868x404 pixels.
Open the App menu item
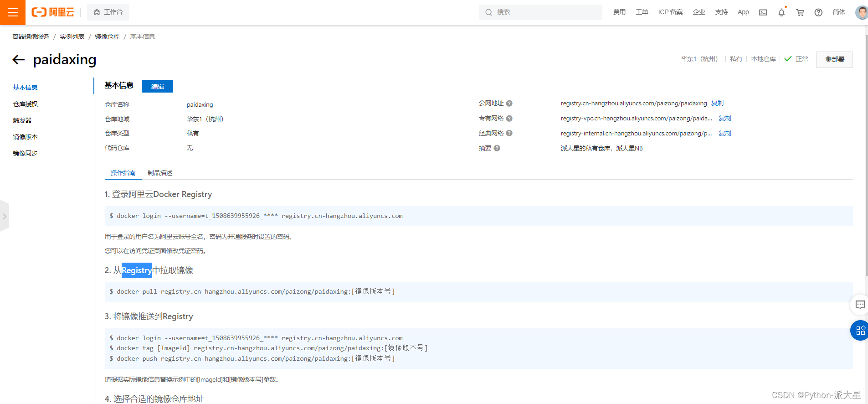(743, 12)
